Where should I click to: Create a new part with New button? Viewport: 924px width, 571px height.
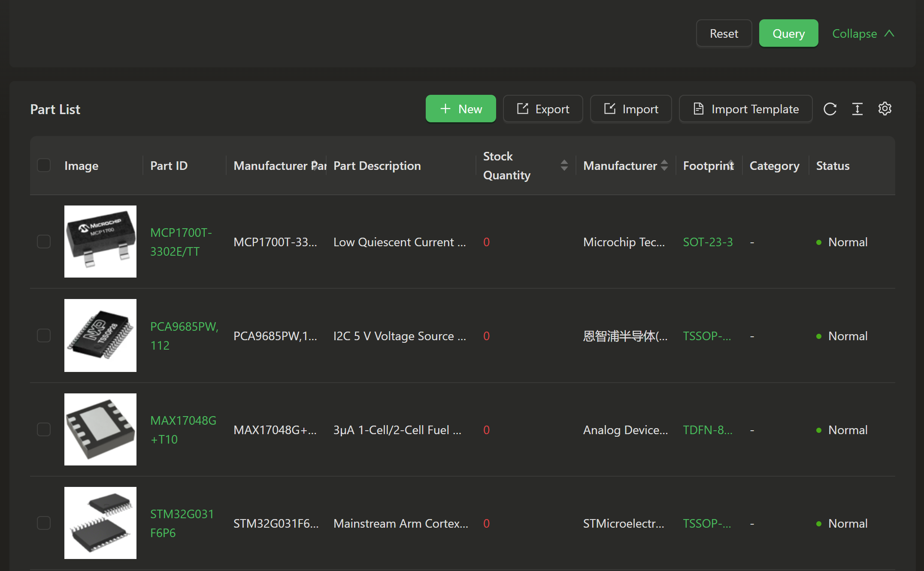460,109
